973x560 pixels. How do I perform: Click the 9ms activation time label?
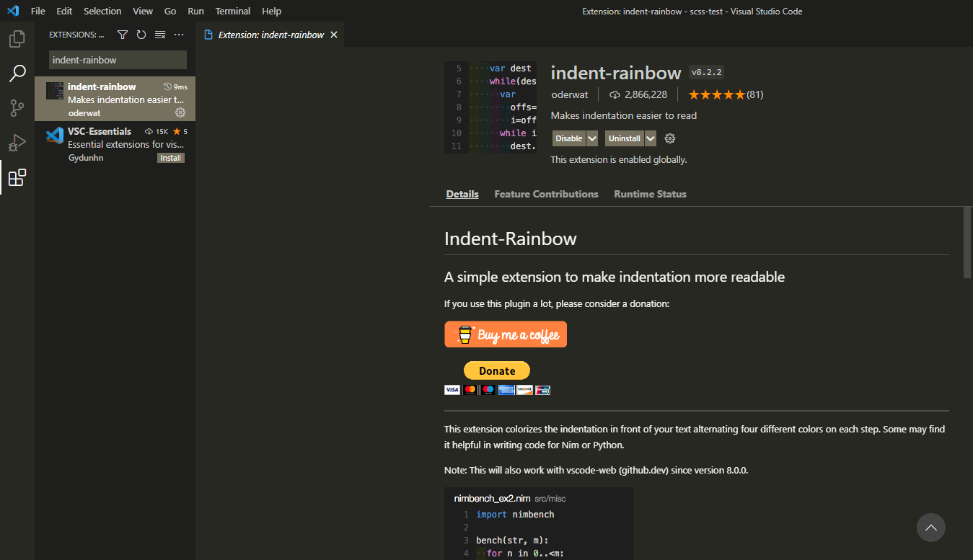[x=176, y=86]
